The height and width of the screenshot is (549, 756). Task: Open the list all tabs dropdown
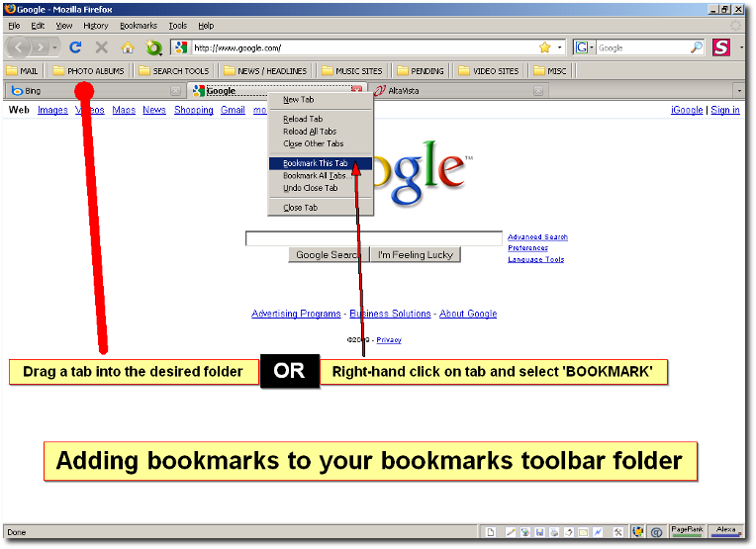coord(739,91)
